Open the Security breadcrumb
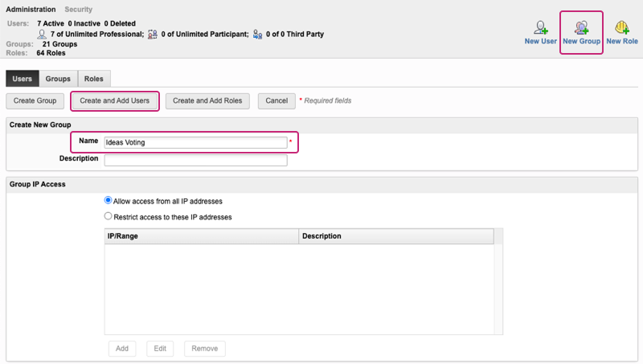The height and width of the screenshot is (364, 643). tap(78, 10)
